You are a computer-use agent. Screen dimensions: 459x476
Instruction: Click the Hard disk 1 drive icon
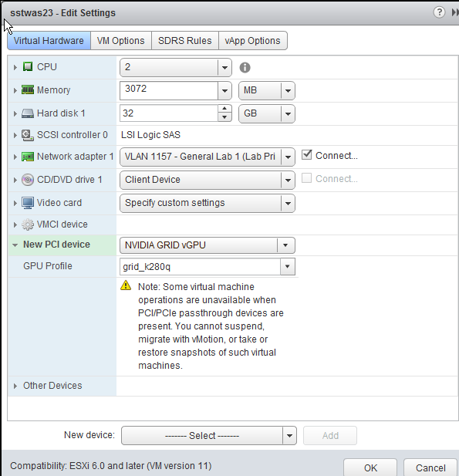tap(28, 113)
